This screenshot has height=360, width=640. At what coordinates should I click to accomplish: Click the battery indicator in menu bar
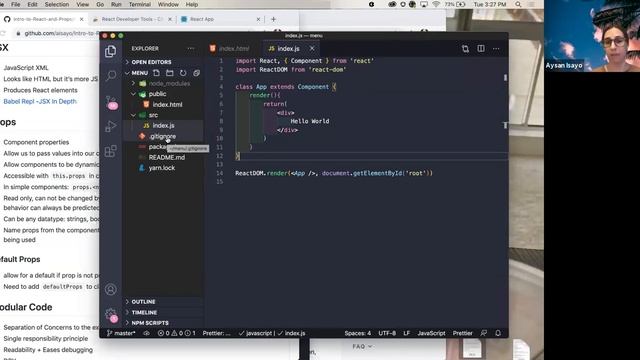click(455, 4)
